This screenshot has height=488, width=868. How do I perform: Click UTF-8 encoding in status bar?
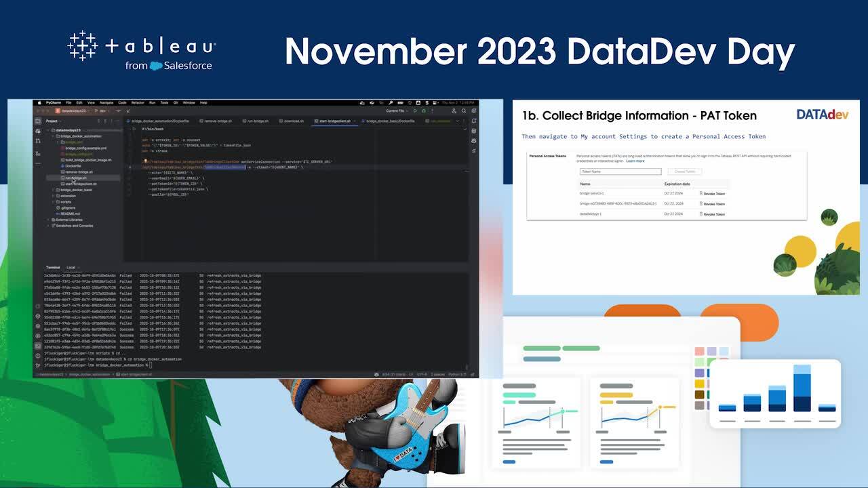pyautogui.click(x=422, y=374)
